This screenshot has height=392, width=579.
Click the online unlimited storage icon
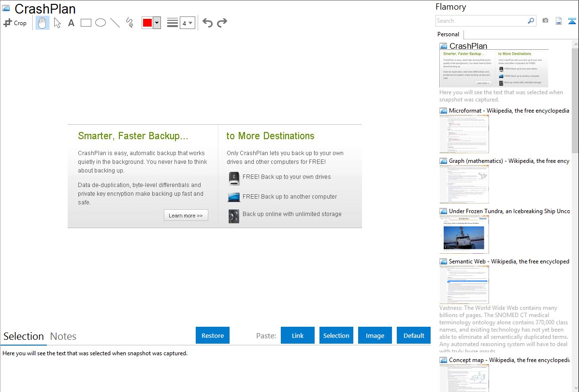tap(234, 216)
